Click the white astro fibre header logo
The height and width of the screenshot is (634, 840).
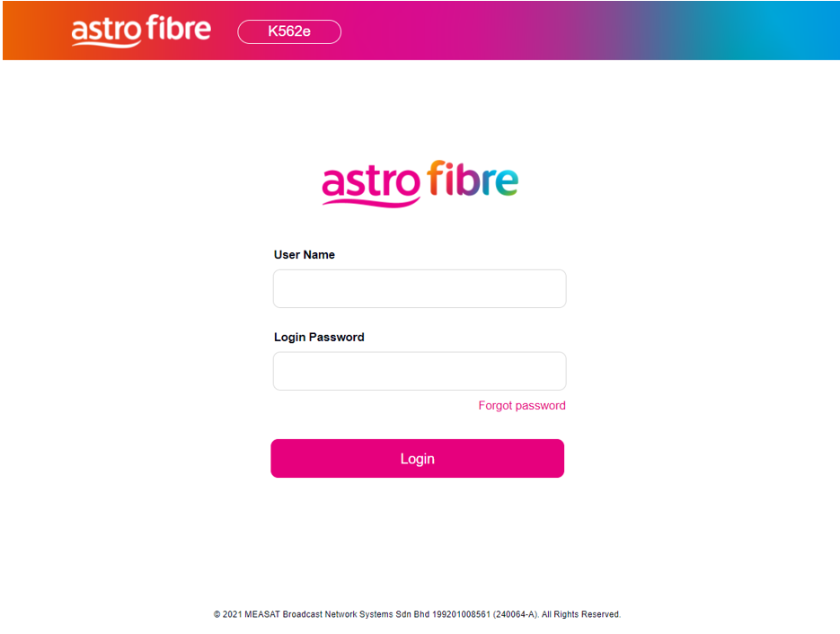141,31
